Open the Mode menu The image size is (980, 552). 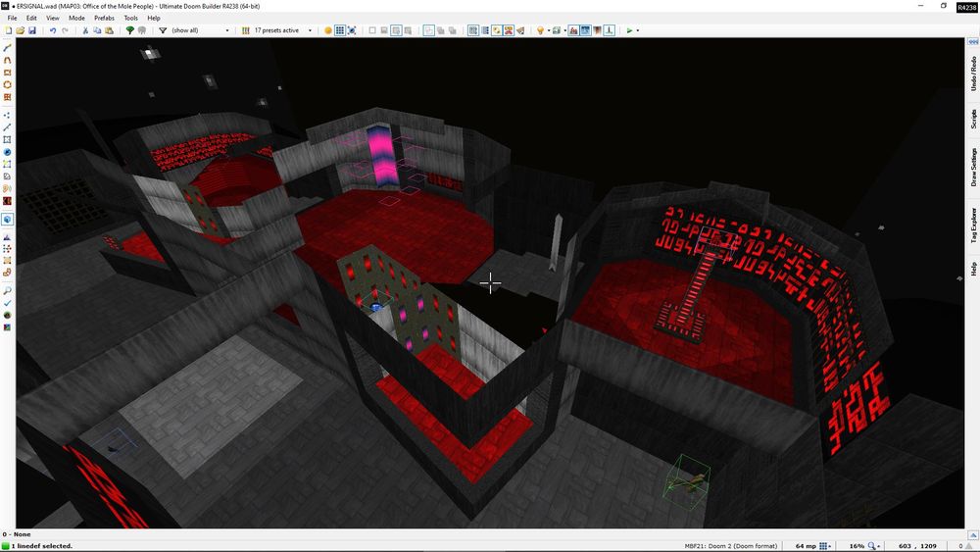click(76, 18)
